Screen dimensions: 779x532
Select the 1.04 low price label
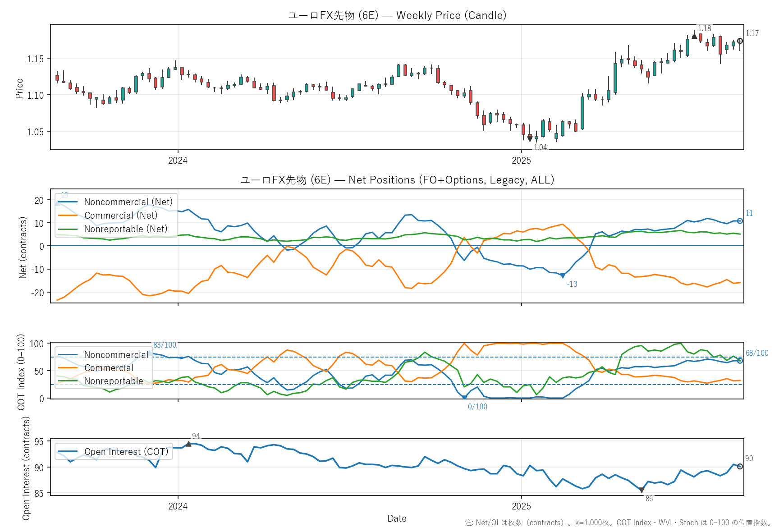point(540,147)
